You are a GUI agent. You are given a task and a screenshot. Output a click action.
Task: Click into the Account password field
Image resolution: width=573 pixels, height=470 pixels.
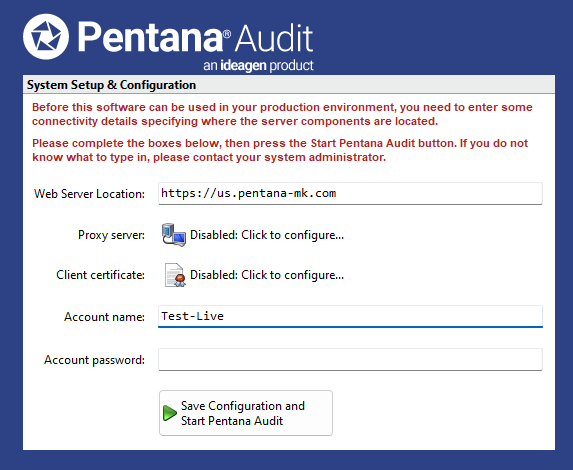pyautogui.click(x=350, y=360)
